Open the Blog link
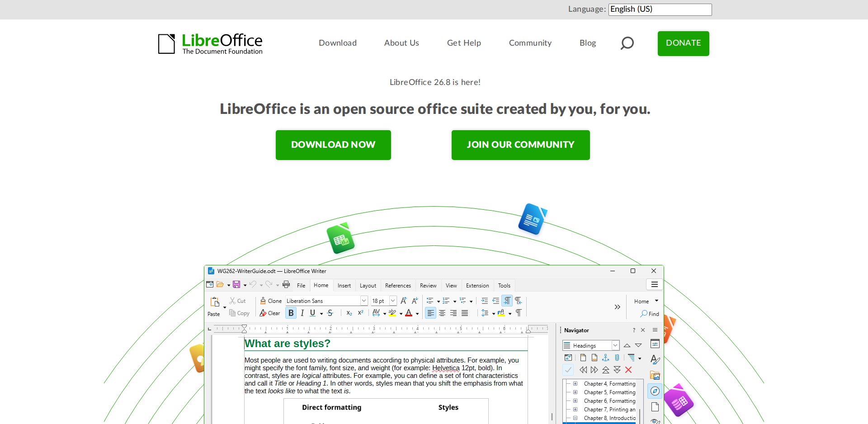Viewport: 868px width, 424px height. click(588, 43)
